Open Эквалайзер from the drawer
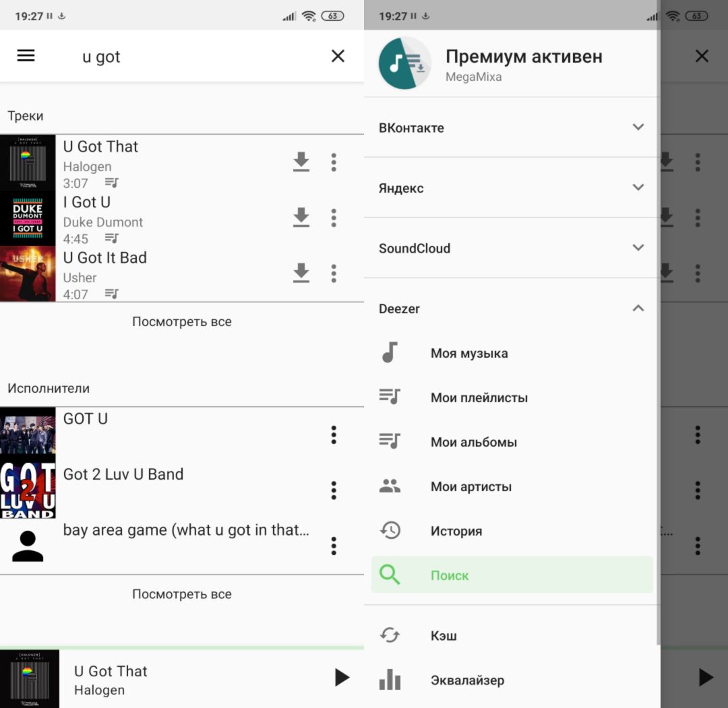Image resolution: width=728 pixels, height=708 pixels. point(511,680)
